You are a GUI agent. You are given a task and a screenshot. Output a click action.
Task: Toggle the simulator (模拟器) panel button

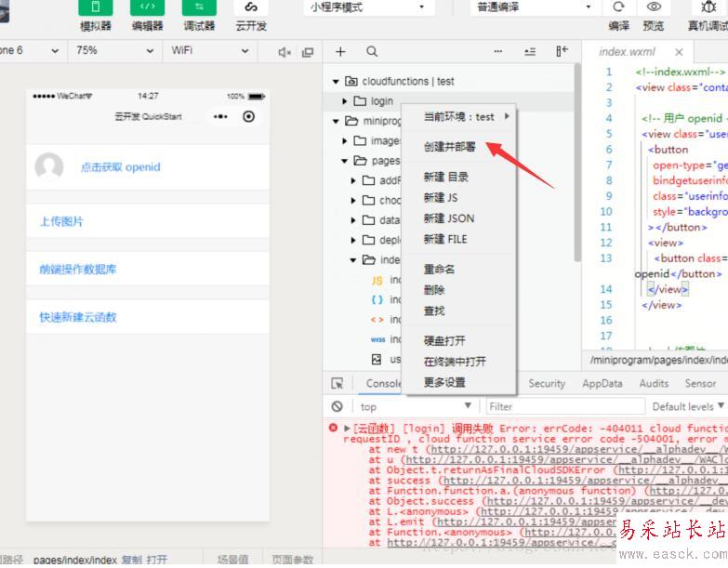pos(95,7)
